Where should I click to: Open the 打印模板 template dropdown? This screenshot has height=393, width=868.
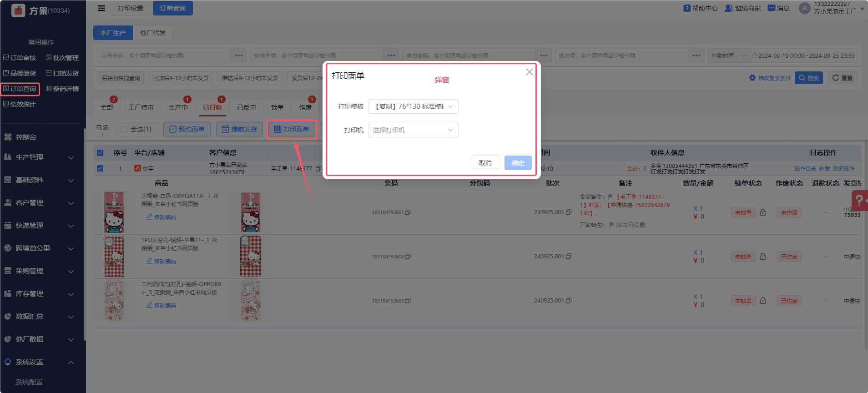[413, 106]
